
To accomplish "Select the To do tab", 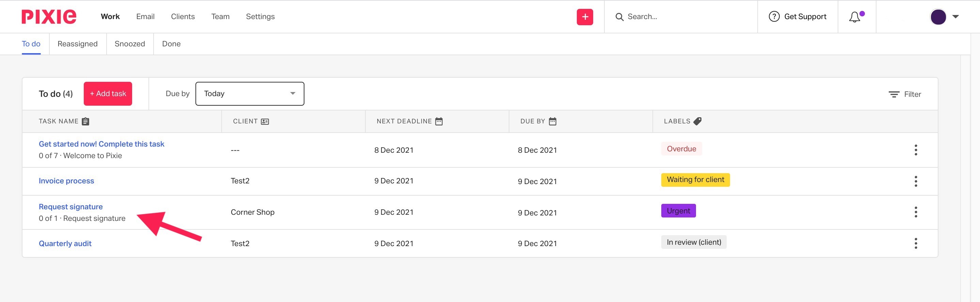I will 31,44.
